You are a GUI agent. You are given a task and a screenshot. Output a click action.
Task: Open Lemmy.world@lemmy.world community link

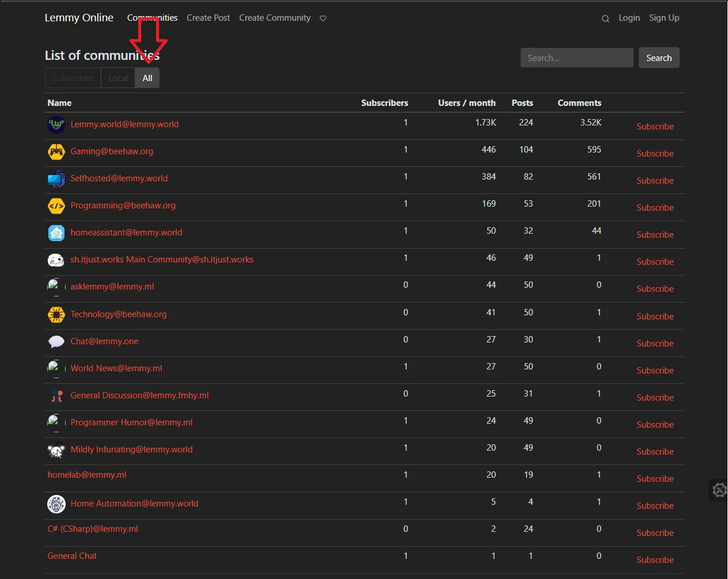124,124
